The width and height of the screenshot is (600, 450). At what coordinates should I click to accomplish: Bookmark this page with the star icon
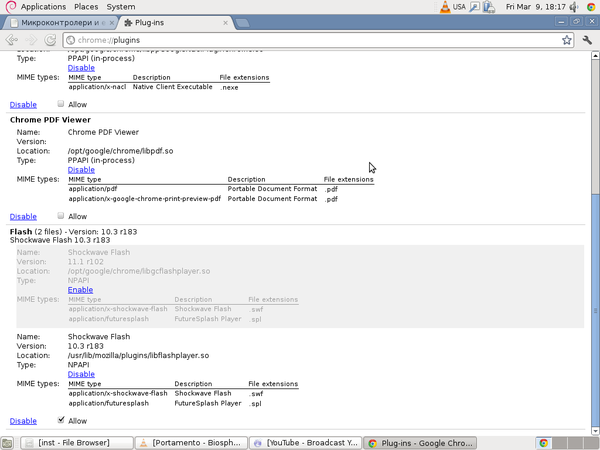pyautogui.click(x=567, y=40)
